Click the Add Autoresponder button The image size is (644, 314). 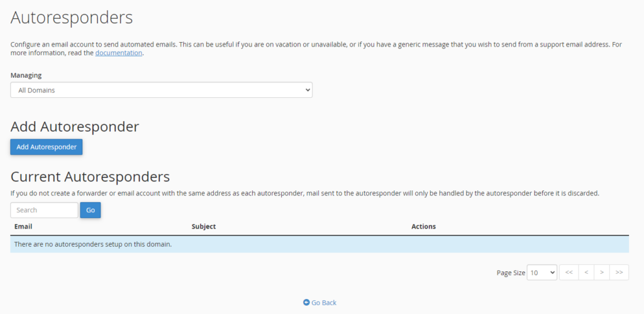(x=47, y=147)
